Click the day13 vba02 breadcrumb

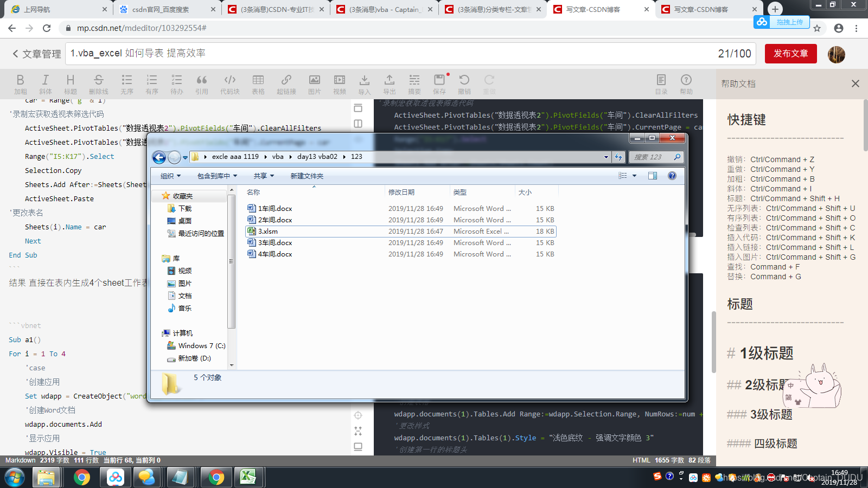[317, 157]
